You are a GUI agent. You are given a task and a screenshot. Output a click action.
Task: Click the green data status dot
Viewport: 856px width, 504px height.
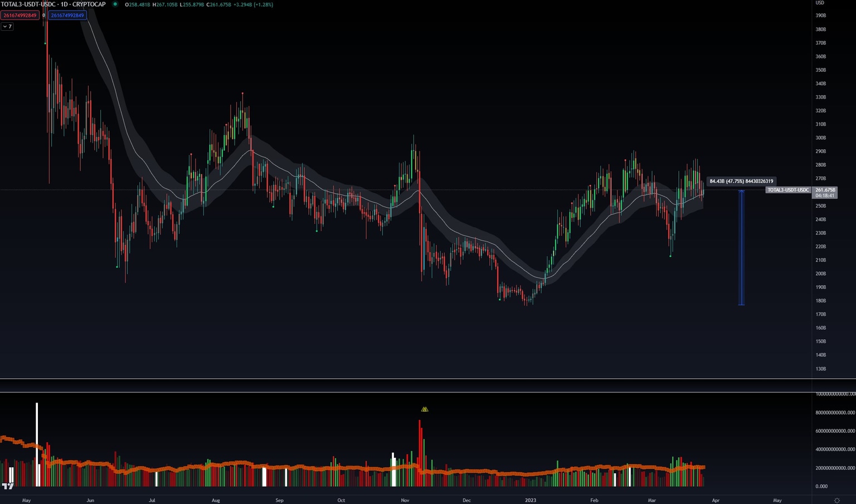[115, 4]
